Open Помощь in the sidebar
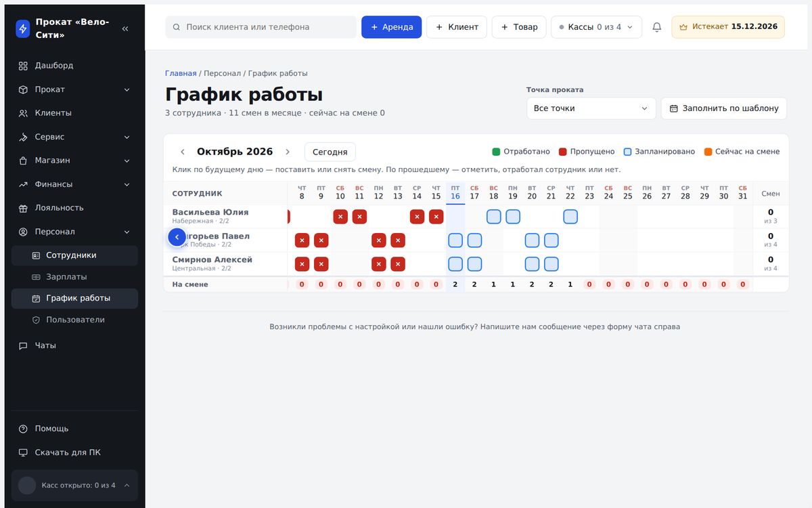 pyautogui.click(x=74, y=429)
